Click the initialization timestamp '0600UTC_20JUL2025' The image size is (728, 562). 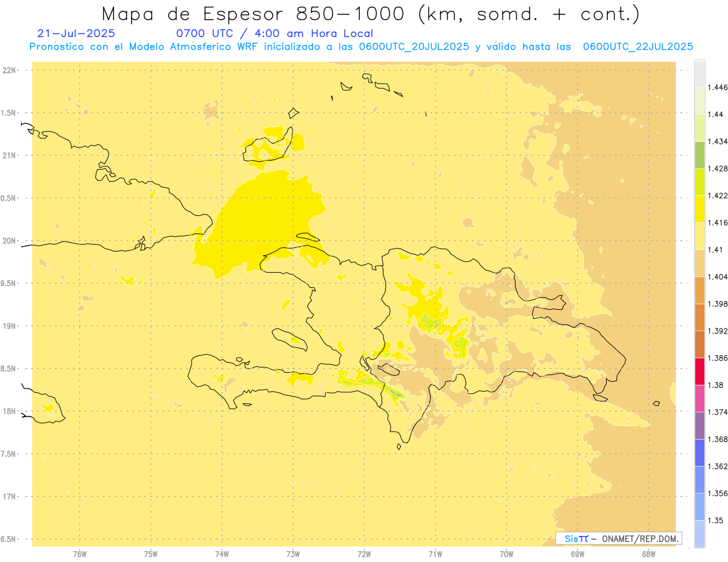(x=414, y=46)
